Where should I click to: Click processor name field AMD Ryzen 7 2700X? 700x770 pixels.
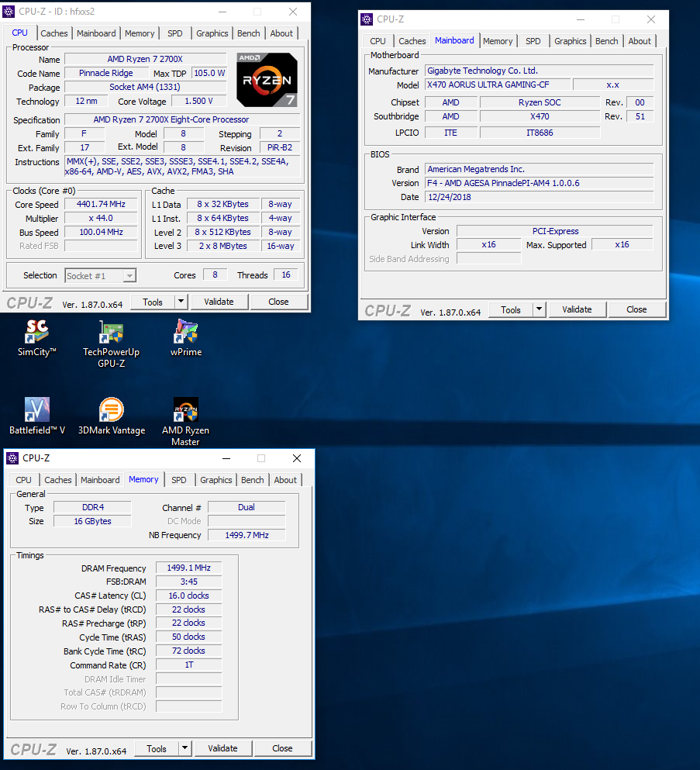point(145,60)
